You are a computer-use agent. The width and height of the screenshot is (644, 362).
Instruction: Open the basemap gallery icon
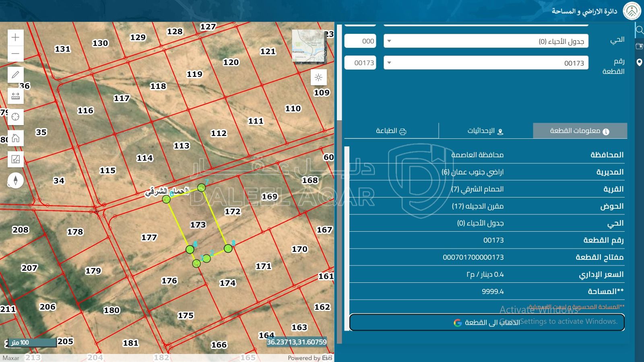tap(15, 159)
